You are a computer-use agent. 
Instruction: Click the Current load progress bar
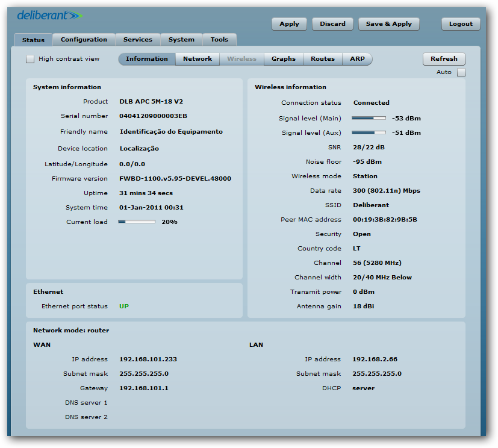(137, 221)
